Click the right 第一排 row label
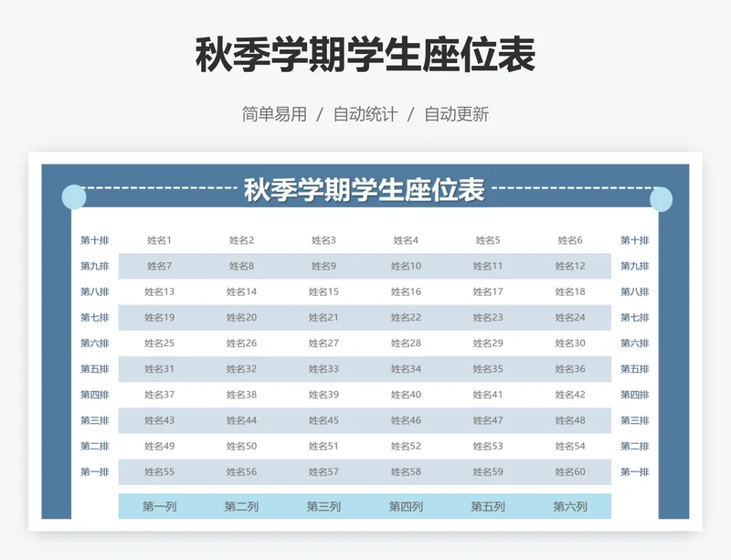This screenshot has height=560, width=731. pyautogui.click(x=634, y=472)
